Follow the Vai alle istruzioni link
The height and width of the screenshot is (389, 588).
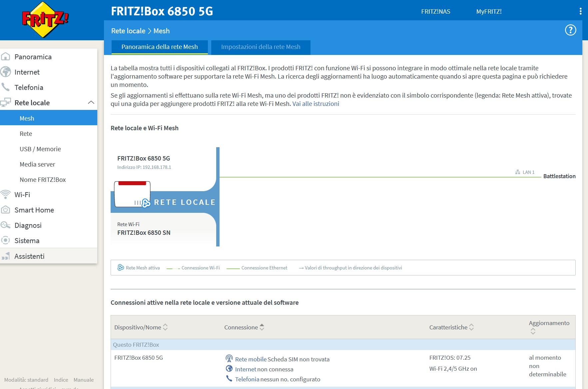(316, 104)
